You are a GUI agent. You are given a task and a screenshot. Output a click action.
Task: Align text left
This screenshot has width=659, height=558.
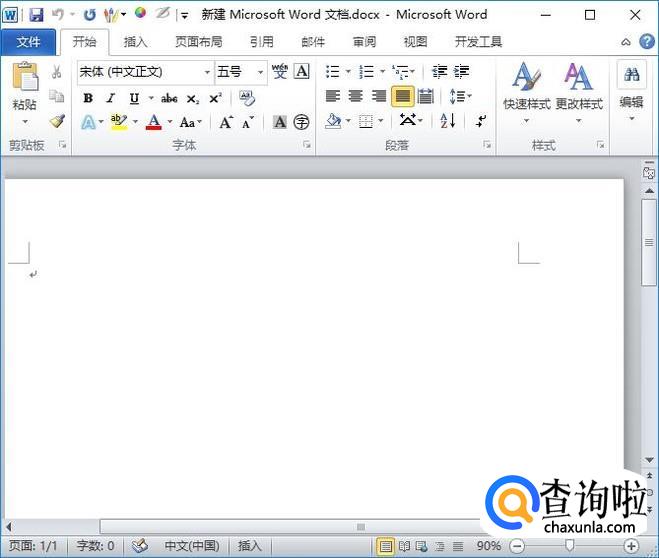333,96
